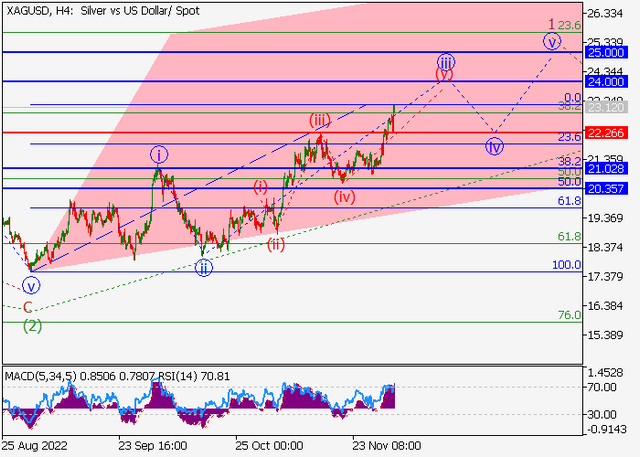Viewport: 640px width, 457px height.
Task: Click the gray 23.120 current price tag
Action: 606,108
